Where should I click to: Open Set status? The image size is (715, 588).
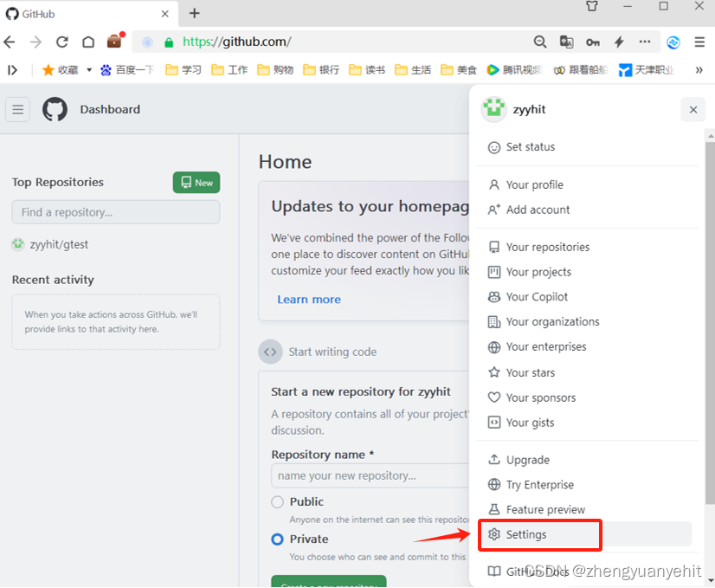tap(589, 147)
